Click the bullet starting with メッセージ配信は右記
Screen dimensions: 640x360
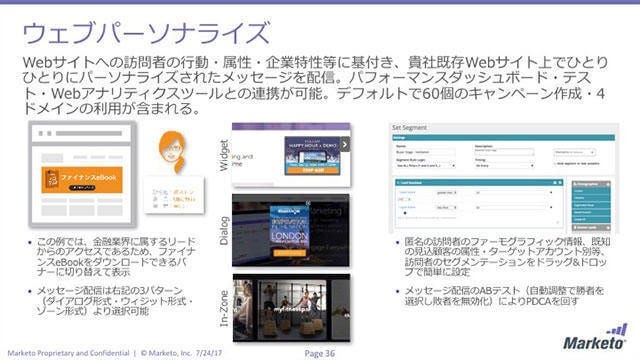point(115,301)
